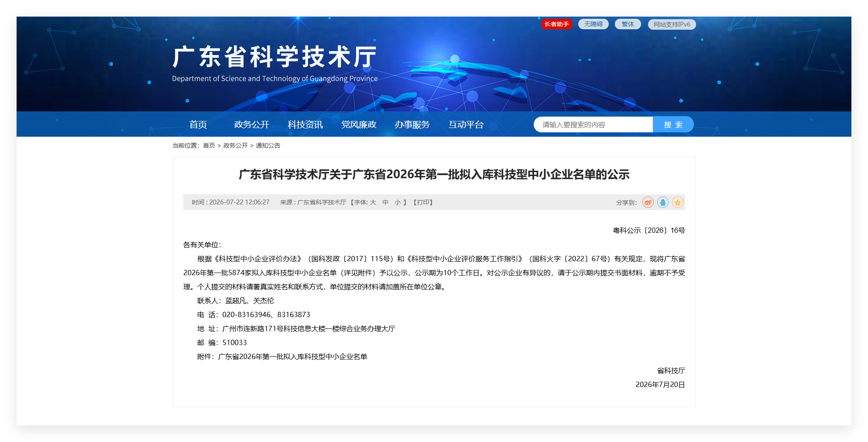Open attachment 广东省2026年第一批拟入库科技型中小企业名单
868x442 pixels.
pos(292,356)
